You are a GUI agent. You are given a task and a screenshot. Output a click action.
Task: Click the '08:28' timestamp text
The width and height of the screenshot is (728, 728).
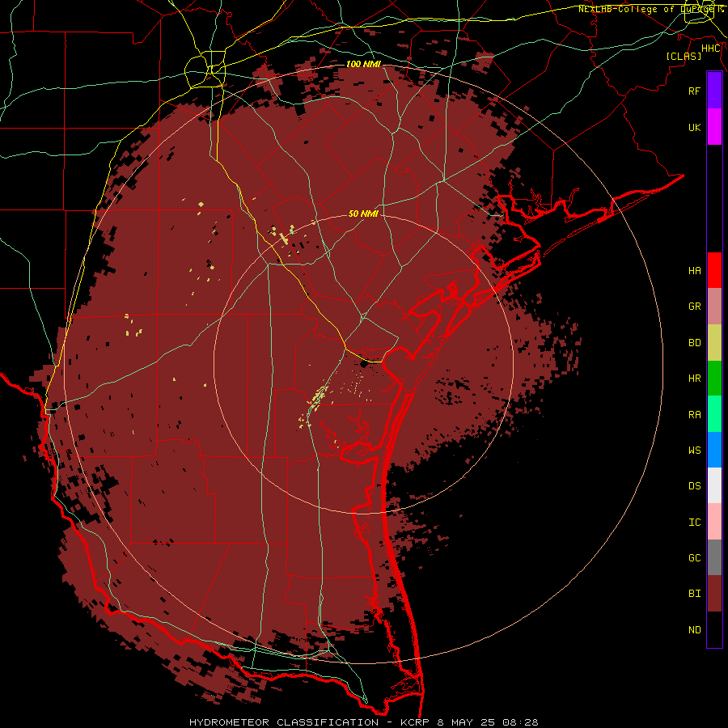point(520,722)
